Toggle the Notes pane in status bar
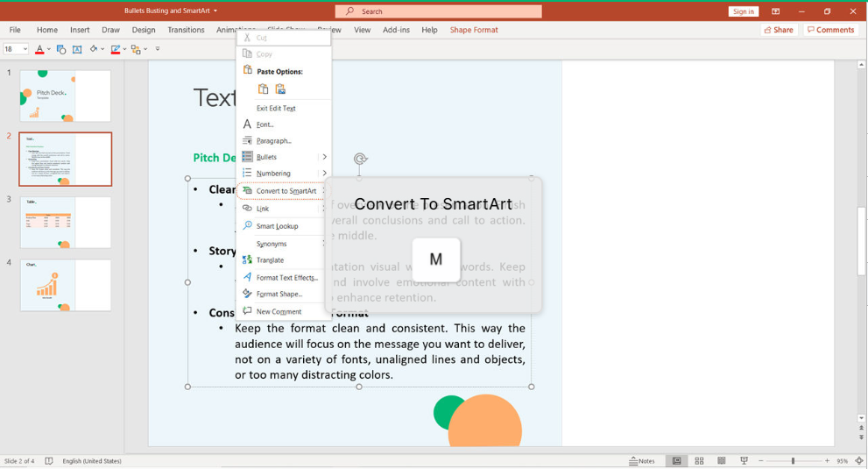The width and height of the screenshot is (868, 469). click(x=642, y=460)
